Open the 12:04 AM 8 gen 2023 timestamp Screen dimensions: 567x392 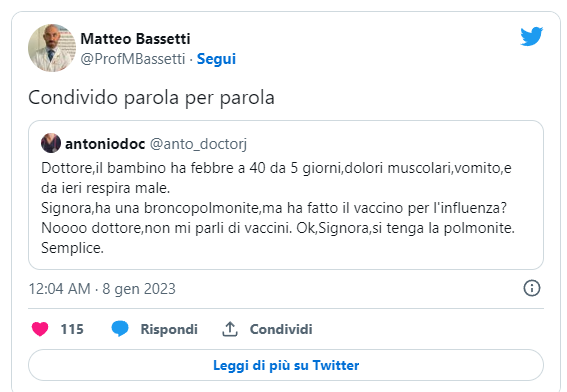pyautogui.click(x=102, y=289)
